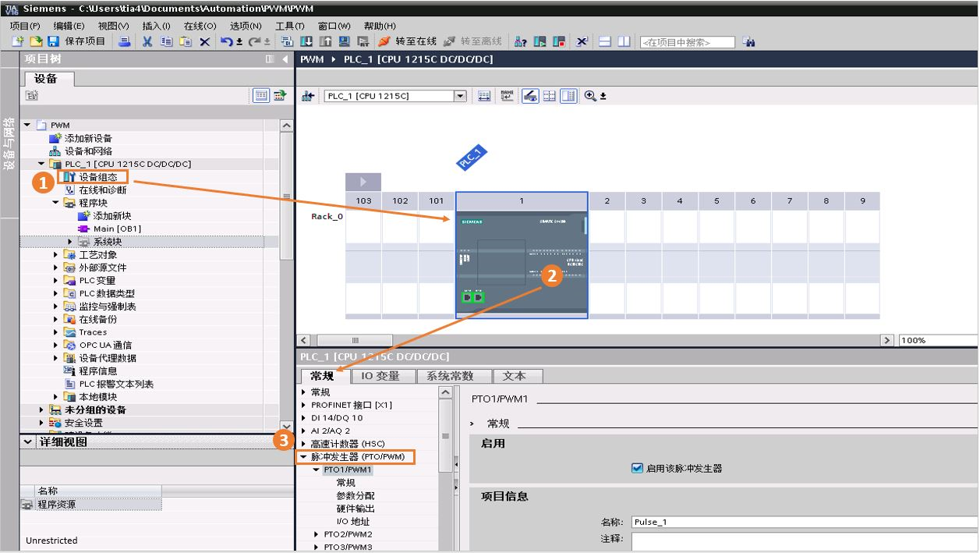Click the print icon in toolbar
The image size is (980, 553).
point(125,41)
